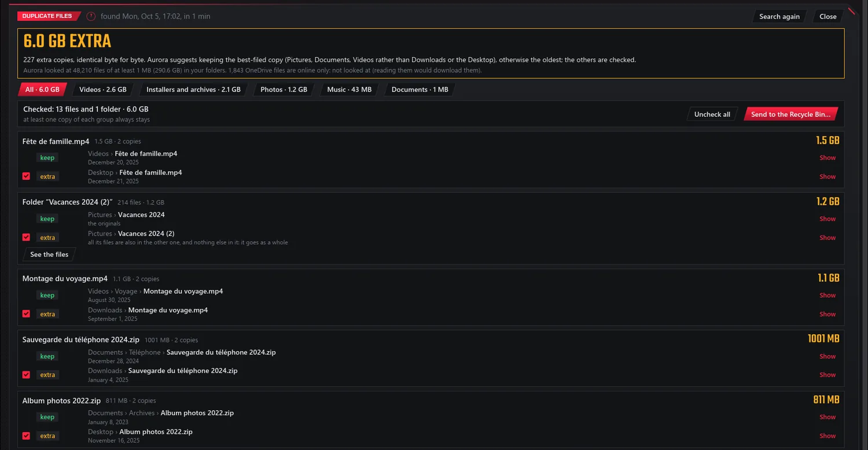Click the question mark help icon

91,16
